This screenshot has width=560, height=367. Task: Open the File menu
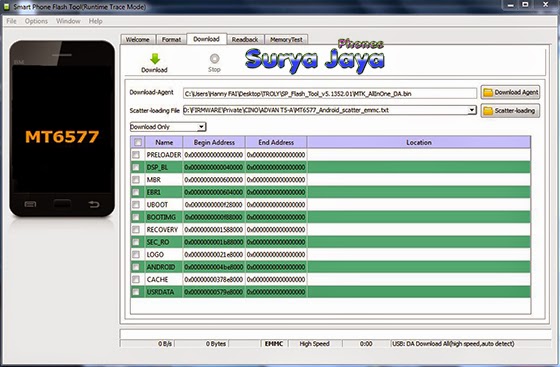coord(11,21)
